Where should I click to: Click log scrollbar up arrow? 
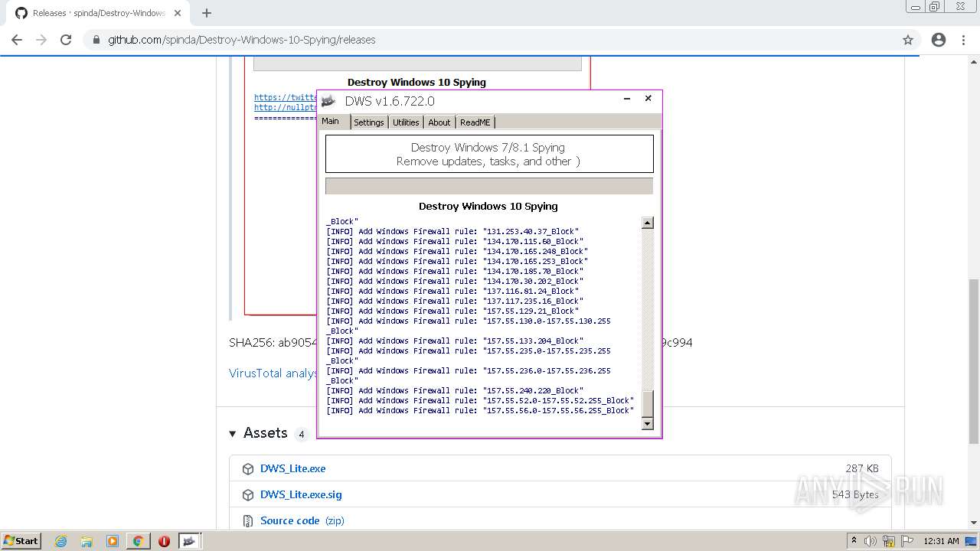(x=648, y=223)
